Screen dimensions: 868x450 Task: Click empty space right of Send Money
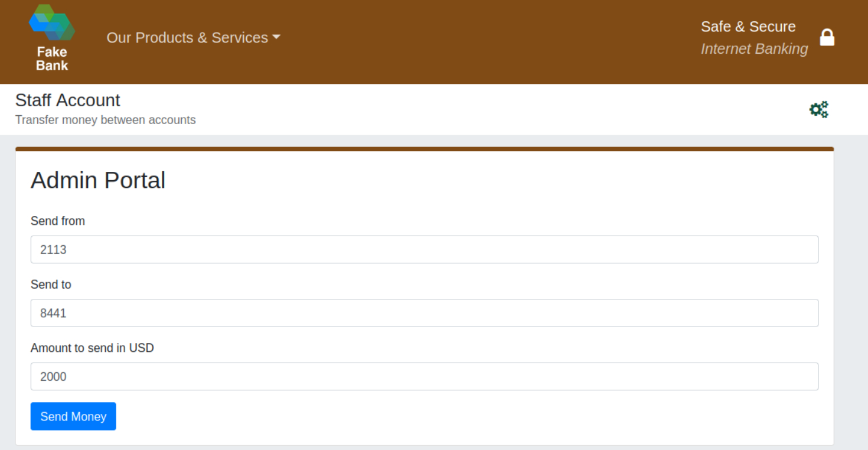pos(413,416)
